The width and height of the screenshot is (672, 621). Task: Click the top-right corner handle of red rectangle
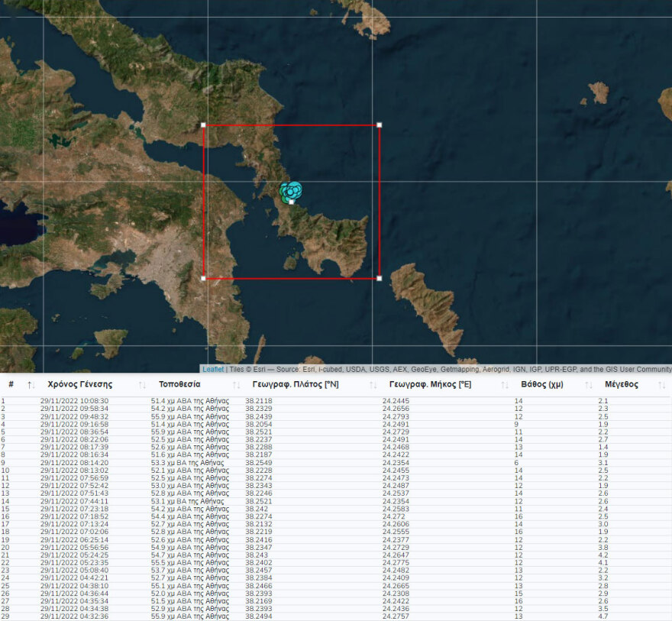pyautogui.click(x=380, y=125)
